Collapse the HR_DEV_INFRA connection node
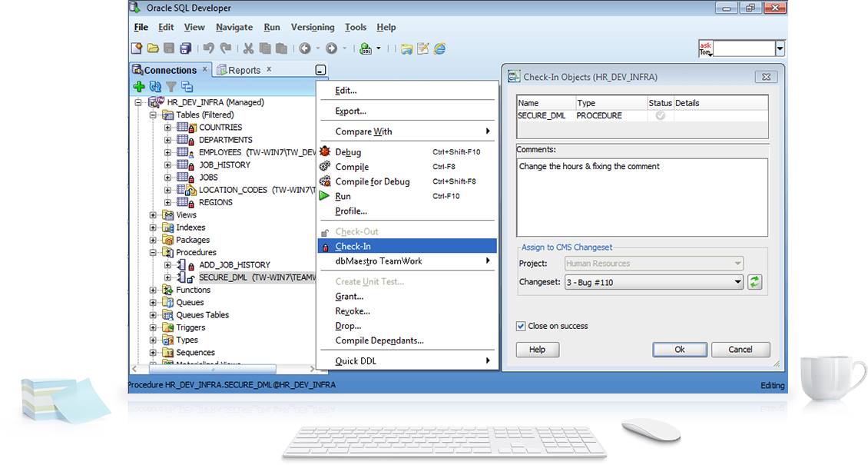The height and width of the screenshot is (465, 868). (138, 102)
